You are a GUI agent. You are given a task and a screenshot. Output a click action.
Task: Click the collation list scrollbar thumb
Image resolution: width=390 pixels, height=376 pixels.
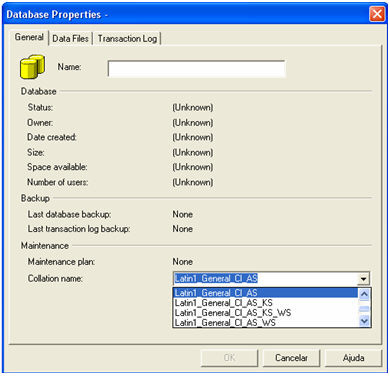[x=364, y=309]
